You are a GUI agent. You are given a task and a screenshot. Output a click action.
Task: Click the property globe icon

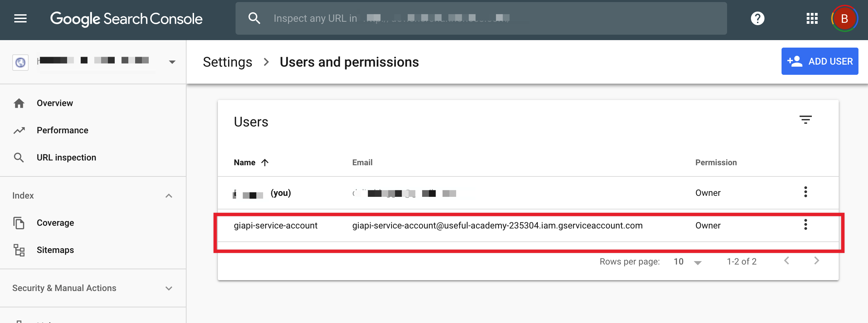(x=20, y=62)
